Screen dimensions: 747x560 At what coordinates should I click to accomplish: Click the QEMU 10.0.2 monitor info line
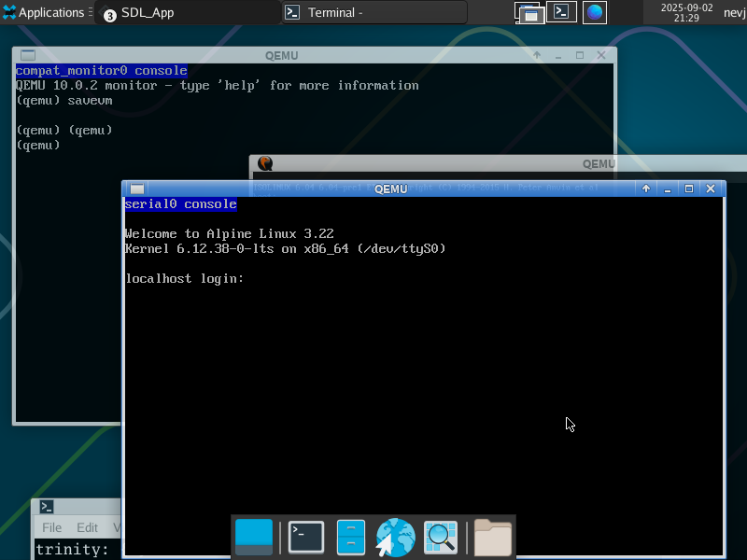(x=218, y=85)
